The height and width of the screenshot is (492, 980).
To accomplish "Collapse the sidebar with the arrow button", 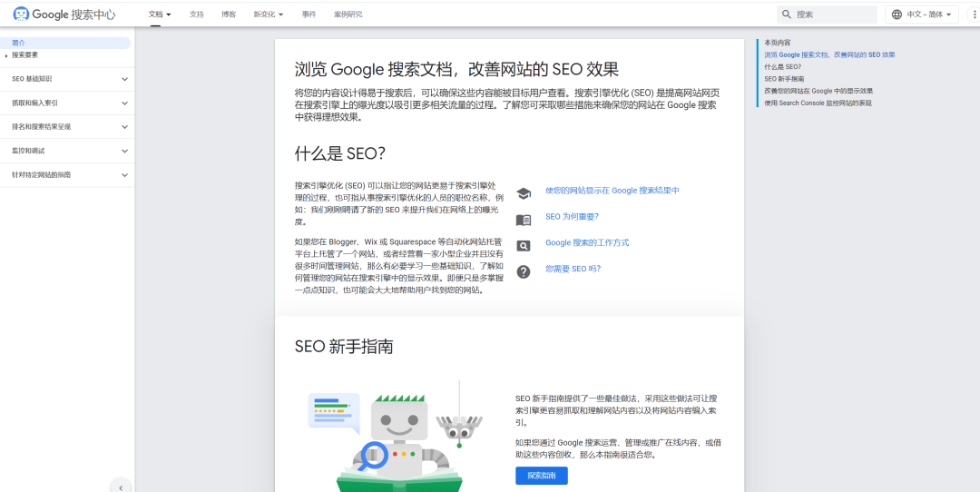I will tap(121, 487).
